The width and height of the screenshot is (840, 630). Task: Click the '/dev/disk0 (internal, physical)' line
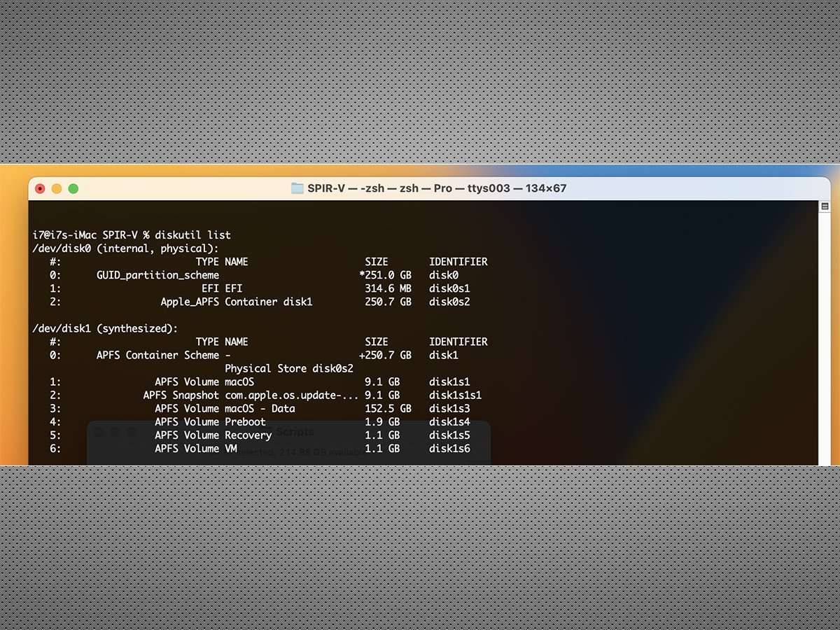coord(126,248)
